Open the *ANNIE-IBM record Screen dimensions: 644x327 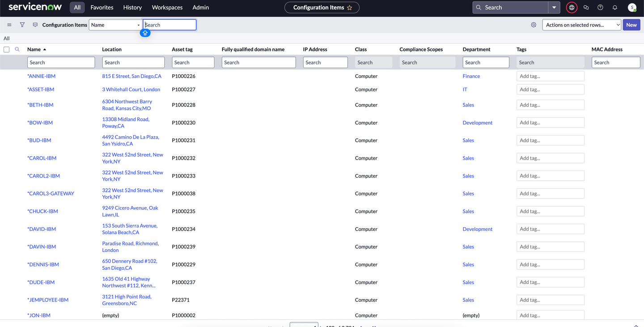[41, 76]
